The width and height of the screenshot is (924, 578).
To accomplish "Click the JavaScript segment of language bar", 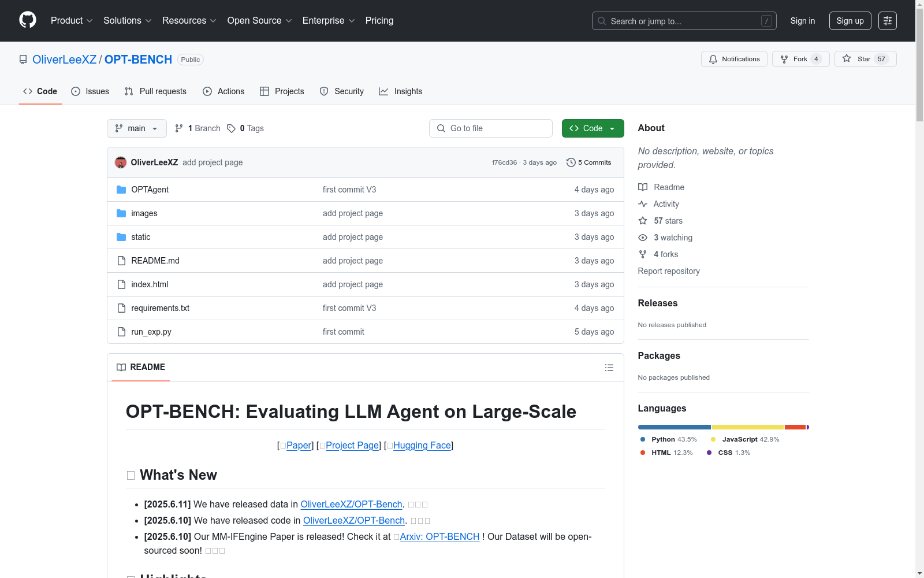I will 748,427.
